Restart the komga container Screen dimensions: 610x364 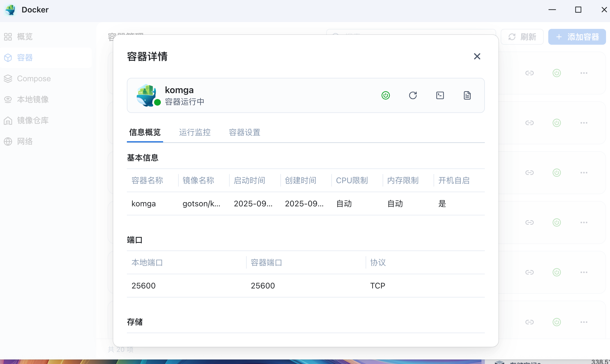tap(413, 95)
